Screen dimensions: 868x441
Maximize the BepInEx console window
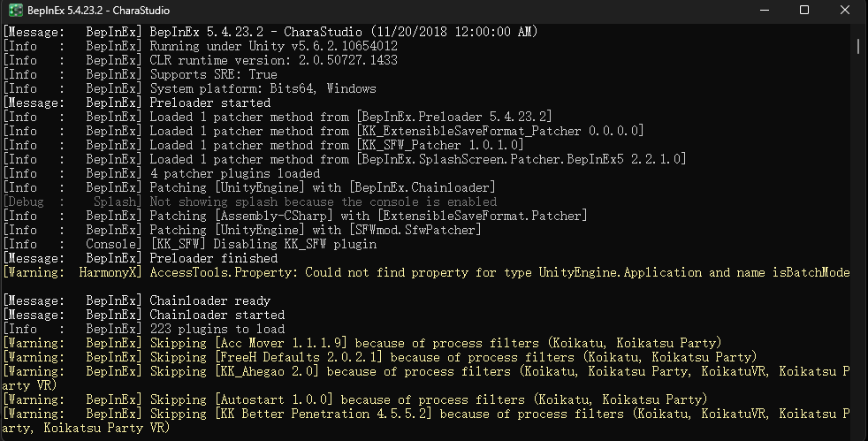point(804,11)
